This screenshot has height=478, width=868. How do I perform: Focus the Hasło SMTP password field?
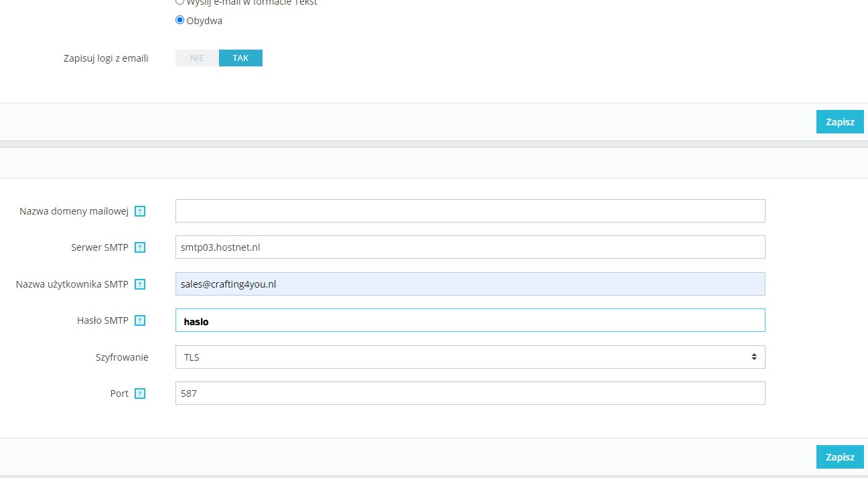pyautogui.click(x=470, y=320)
